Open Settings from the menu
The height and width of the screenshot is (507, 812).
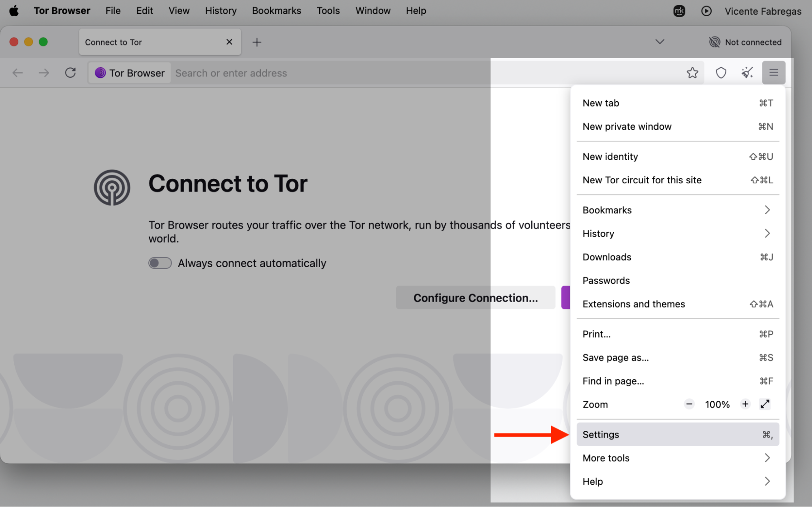(x=678, y=435)
